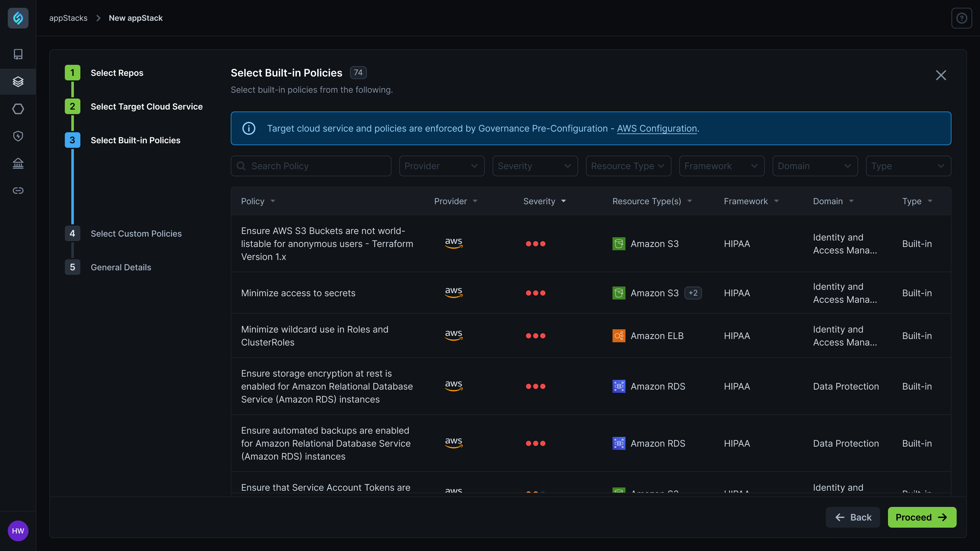Go to the Select Repos step
Screen dimensions: 980x551
(117, 73)
